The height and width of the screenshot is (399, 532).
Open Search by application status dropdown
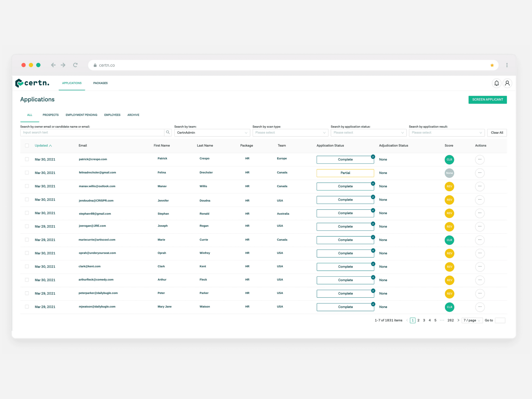coord(368,133)
